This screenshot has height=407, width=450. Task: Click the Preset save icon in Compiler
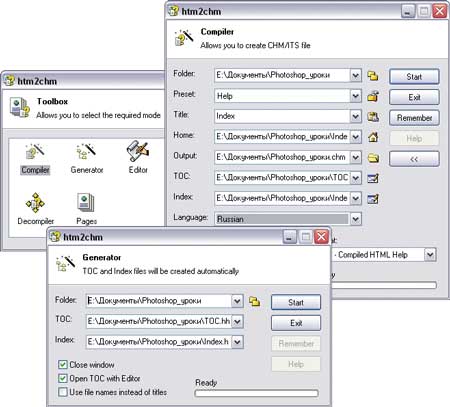[373, 96]
